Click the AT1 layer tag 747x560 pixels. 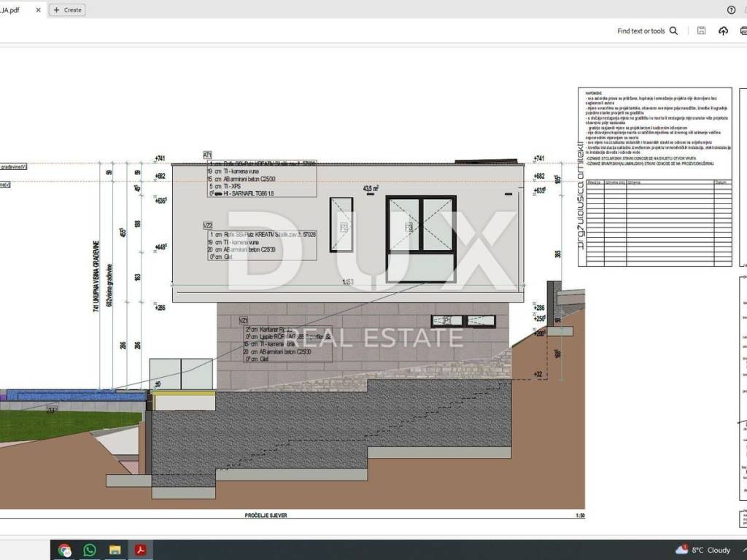click(207, 155)
